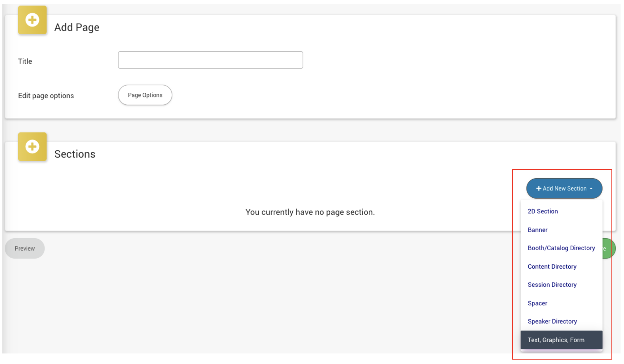Click the 'You currently have no page section.' text

(x=310, y=212)
